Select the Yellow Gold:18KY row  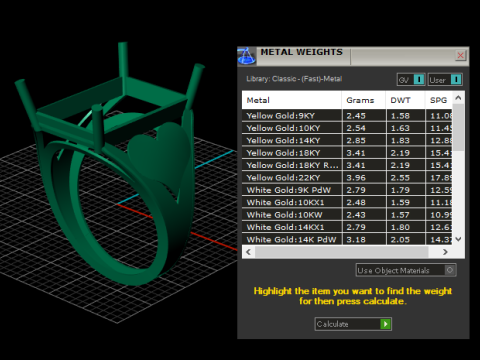[x=347, y=153]
